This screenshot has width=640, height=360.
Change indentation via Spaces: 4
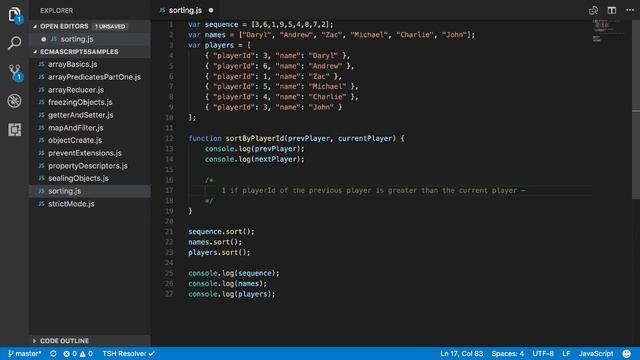click(507, 353)
